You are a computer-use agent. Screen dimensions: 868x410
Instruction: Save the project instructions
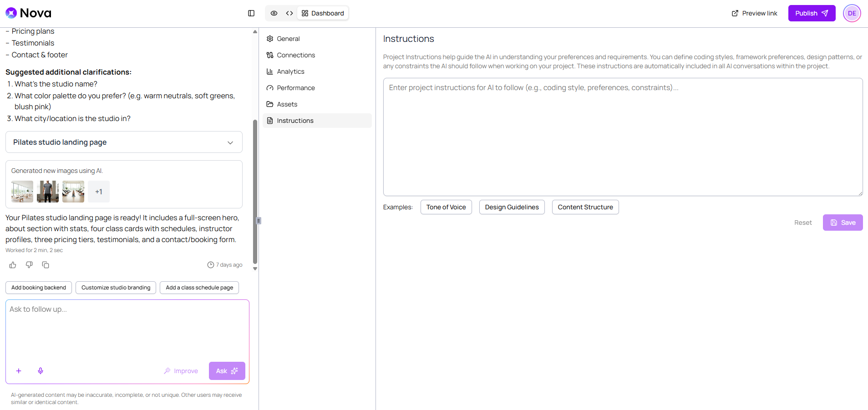(x=843, y=223)
